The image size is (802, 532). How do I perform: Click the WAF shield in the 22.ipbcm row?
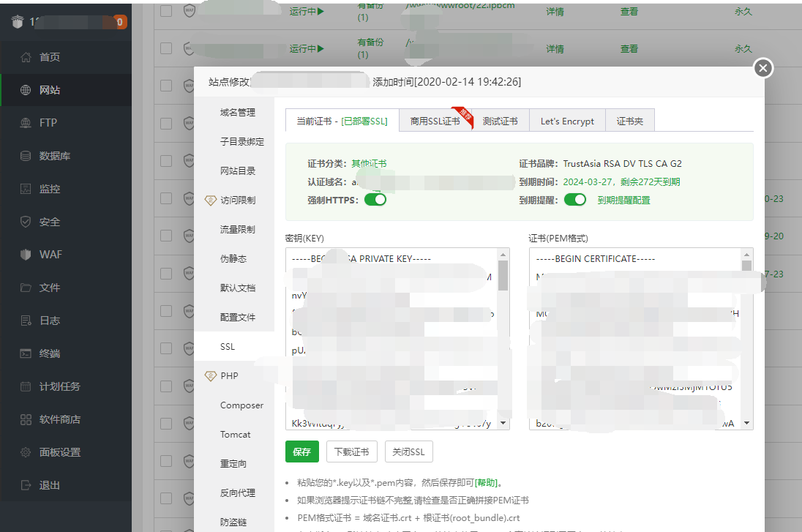(x=190, y=11)
